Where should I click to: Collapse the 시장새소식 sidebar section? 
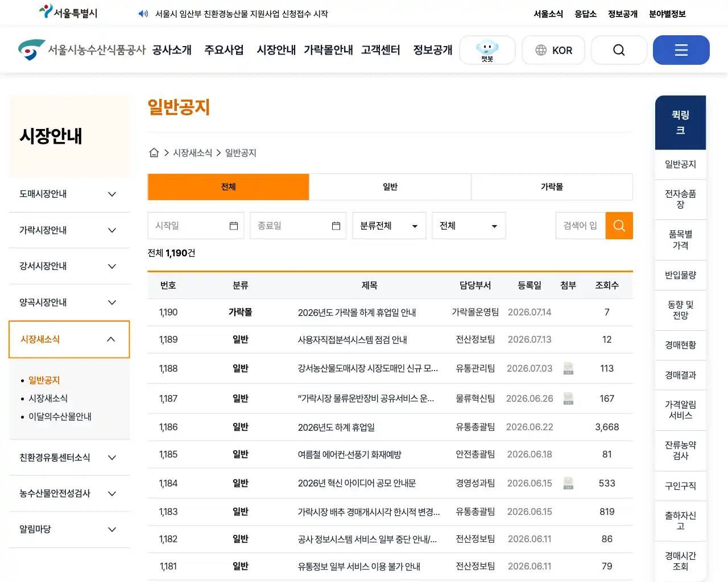tap(69, 339)
